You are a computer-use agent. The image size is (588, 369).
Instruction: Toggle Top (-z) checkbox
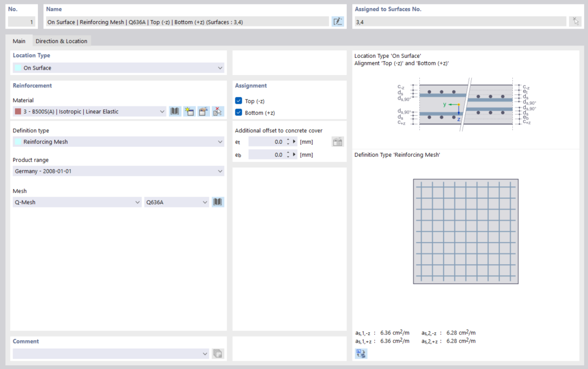(x=239, y=101)
